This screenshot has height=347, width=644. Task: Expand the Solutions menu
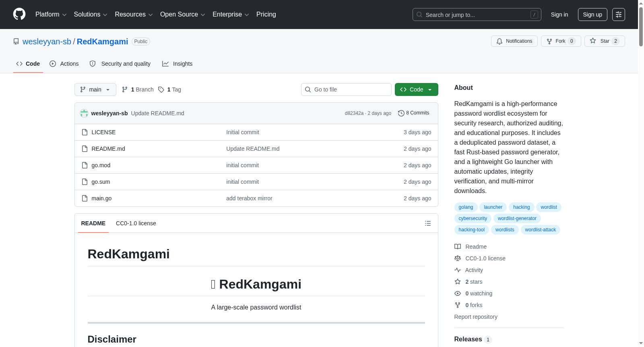[91, 15]
